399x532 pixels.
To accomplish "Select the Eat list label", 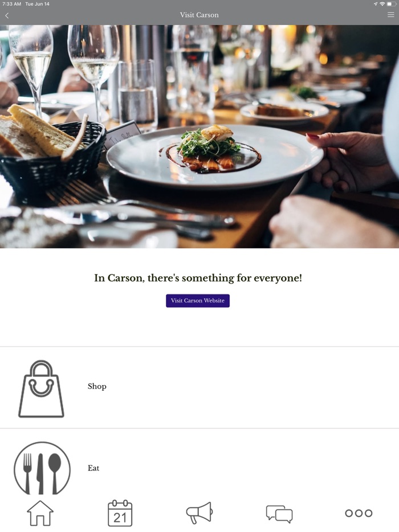I will 93,468.
